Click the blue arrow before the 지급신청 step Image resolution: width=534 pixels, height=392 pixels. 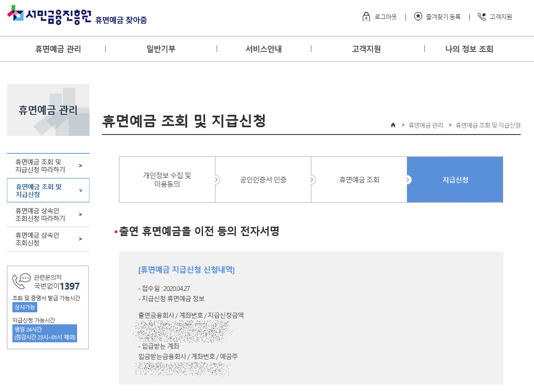click(x=407, y=180)
